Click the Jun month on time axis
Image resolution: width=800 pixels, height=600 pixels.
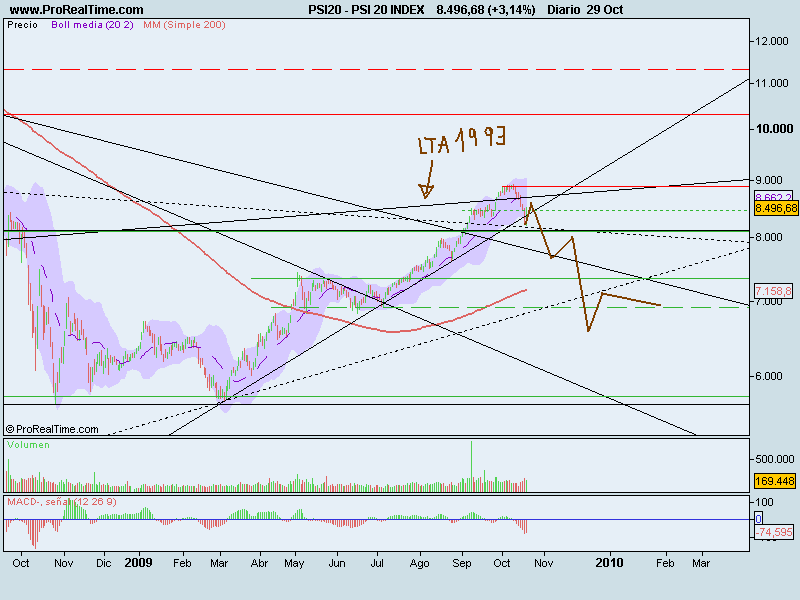coord(337,563)
